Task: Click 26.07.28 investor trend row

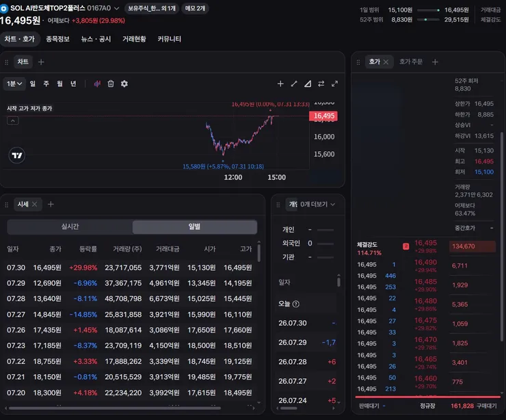Action: (x=306, y=362)
